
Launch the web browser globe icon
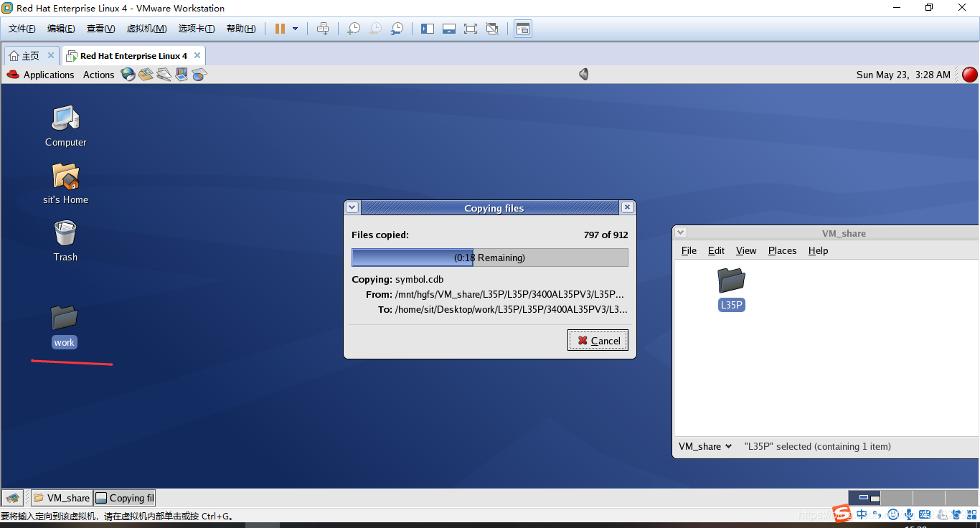[x=128, y=74]
